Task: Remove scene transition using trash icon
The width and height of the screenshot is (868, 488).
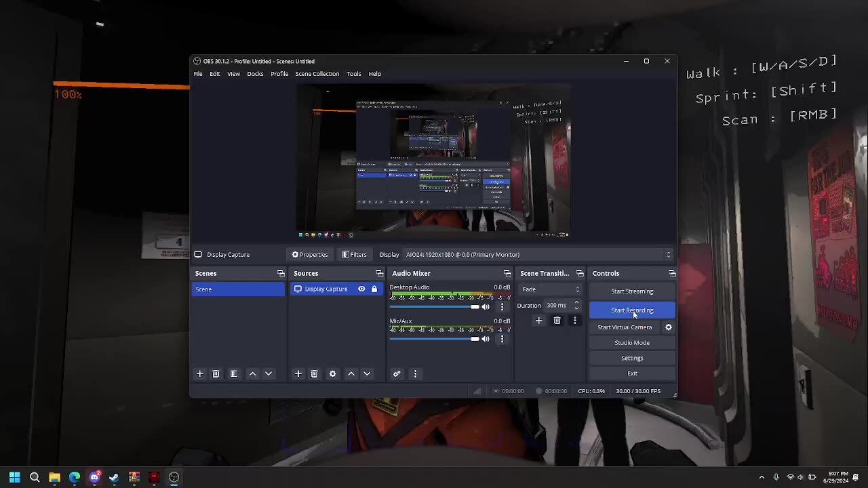Action: coord(557,321)
